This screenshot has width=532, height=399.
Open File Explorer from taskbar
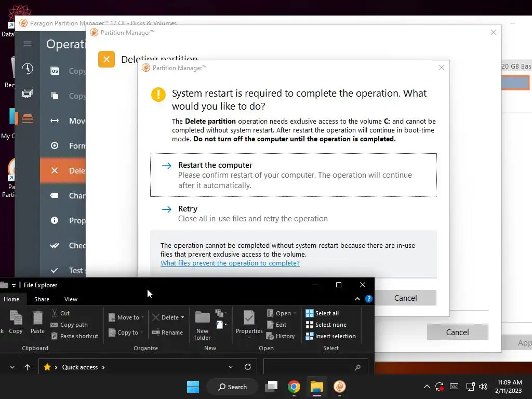tap(316, 387)
